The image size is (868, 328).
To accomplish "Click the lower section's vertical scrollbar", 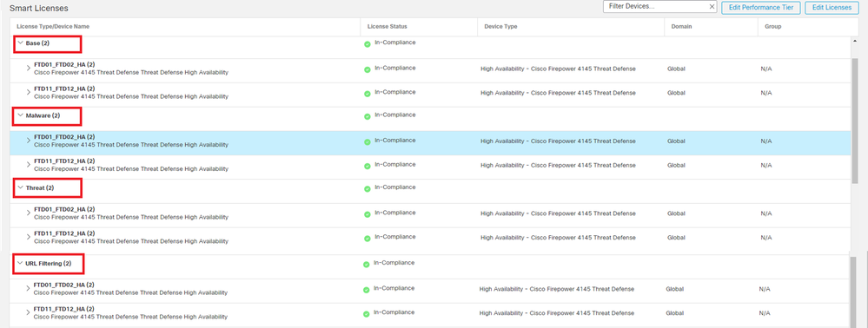I will point(853,292).
